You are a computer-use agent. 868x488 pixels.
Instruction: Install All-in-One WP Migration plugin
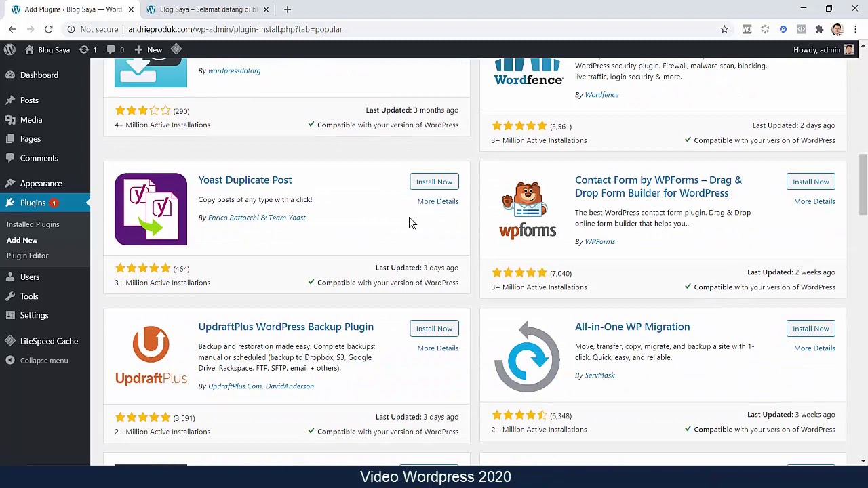click(810, 329)
